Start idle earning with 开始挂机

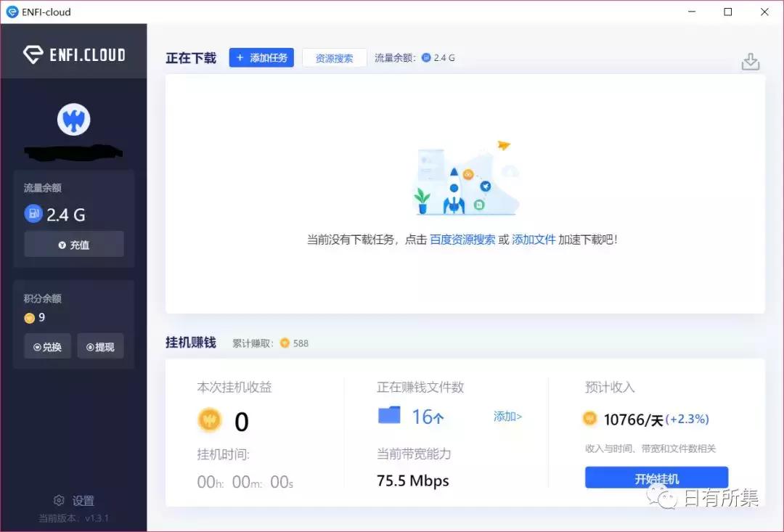tap(656, 477)
